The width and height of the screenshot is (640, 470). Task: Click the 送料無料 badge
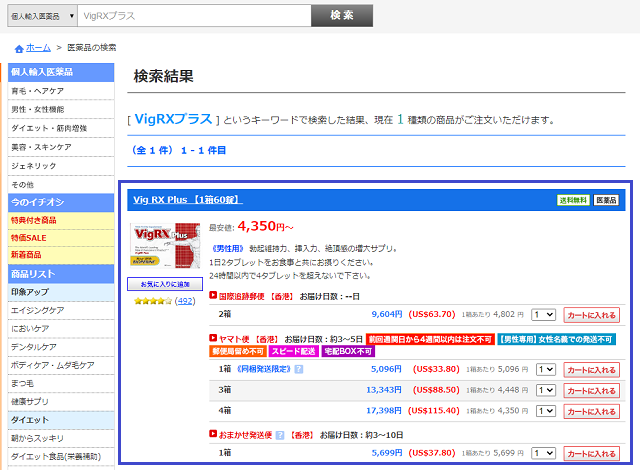tap(573, 200)
